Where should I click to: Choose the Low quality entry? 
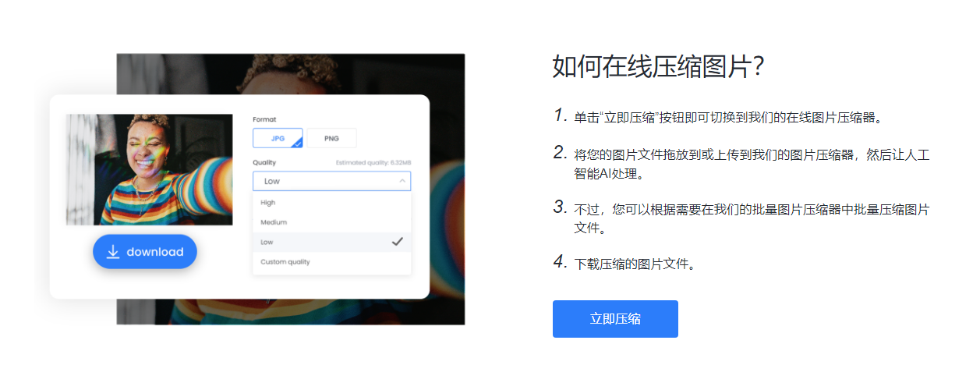331,242
